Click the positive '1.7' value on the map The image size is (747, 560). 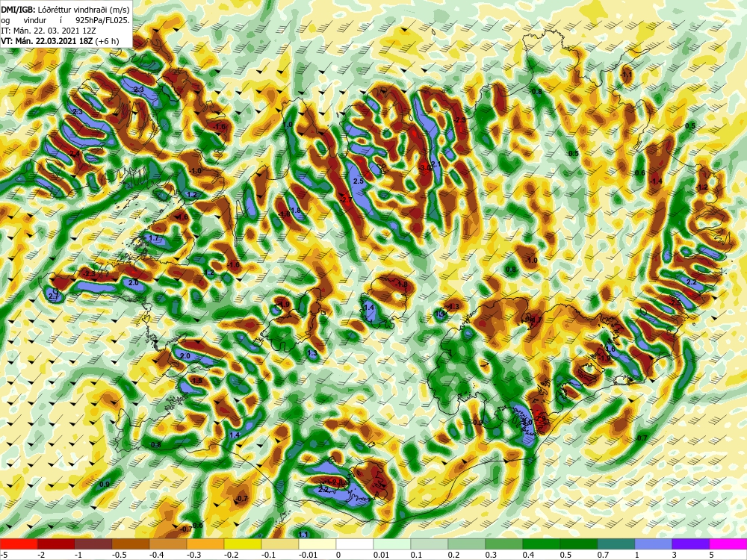[154, 238]
